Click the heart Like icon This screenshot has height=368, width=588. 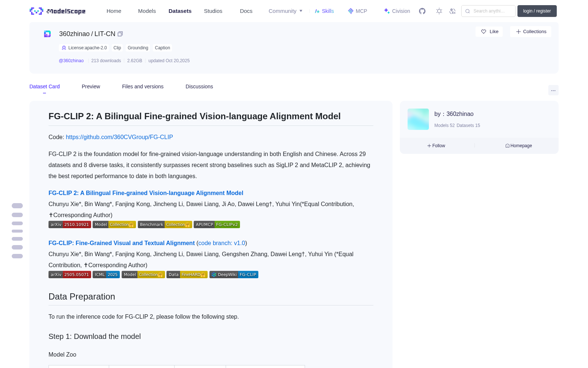tap(484, 32)
